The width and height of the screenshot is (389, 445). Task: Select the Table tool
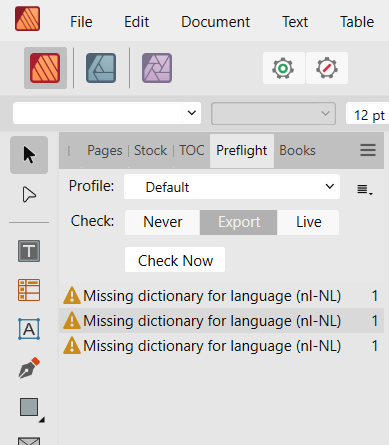[29, 290]
